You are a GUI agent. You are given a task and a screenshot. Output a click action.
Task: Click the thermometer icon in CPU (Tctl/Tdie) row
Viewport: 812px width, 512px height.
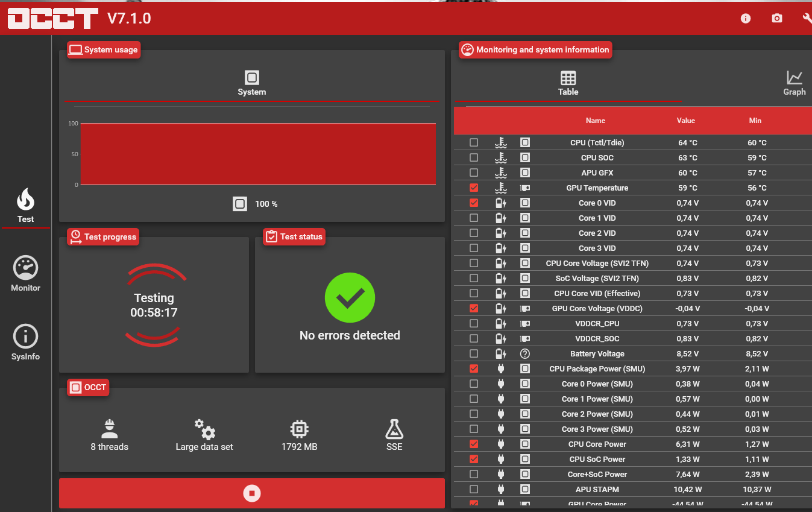500,142
